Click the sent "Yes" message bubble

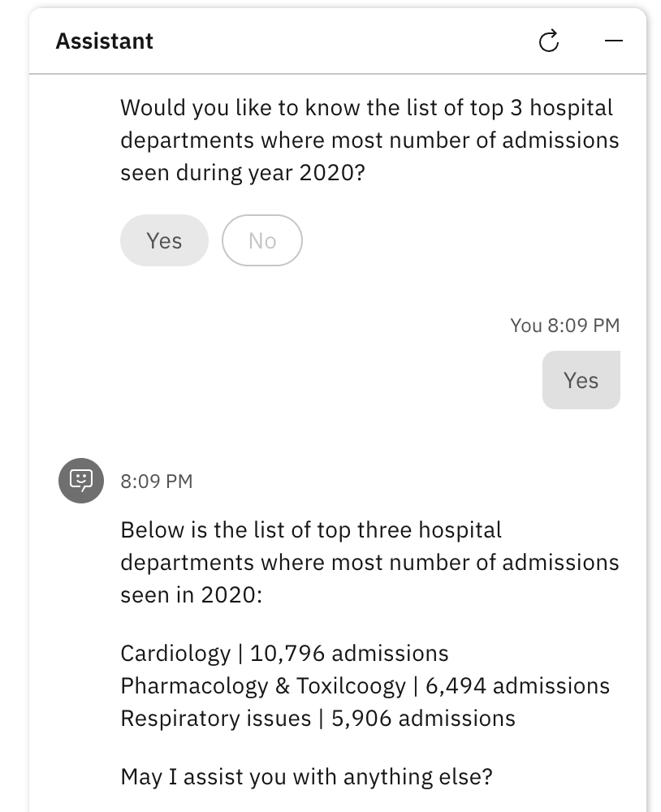581,380
